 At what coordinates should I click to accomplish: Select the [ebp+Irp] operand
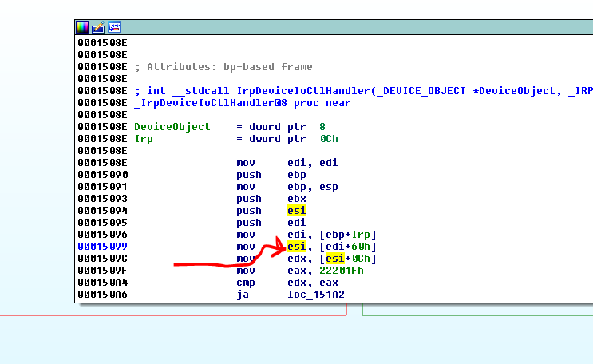(x=346, y=235)
